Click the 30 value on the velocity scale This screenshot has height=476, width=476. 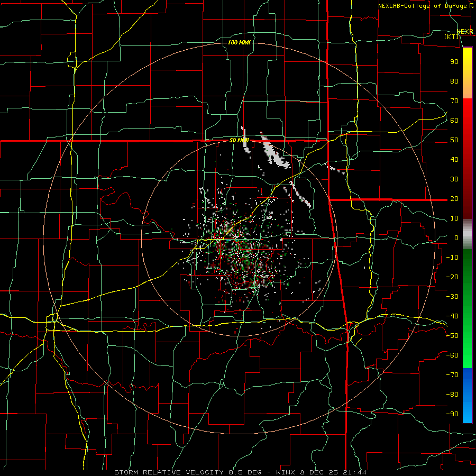454,179
